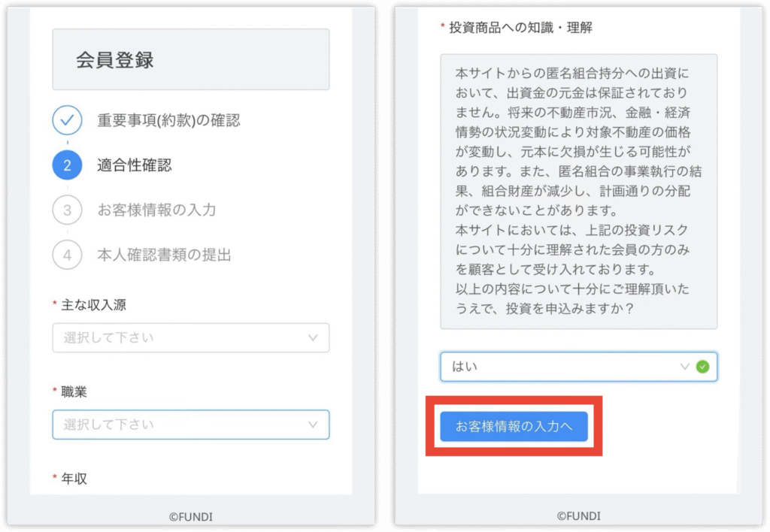The width and height of the screenshot is (770, 532).
Task: Click ©FUNDI footer in right screen
Action: (578, 516)
